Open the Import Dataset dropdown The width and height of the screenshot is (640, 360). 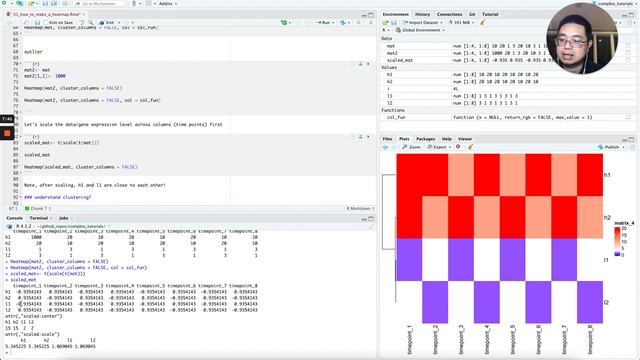pos(423,23)
